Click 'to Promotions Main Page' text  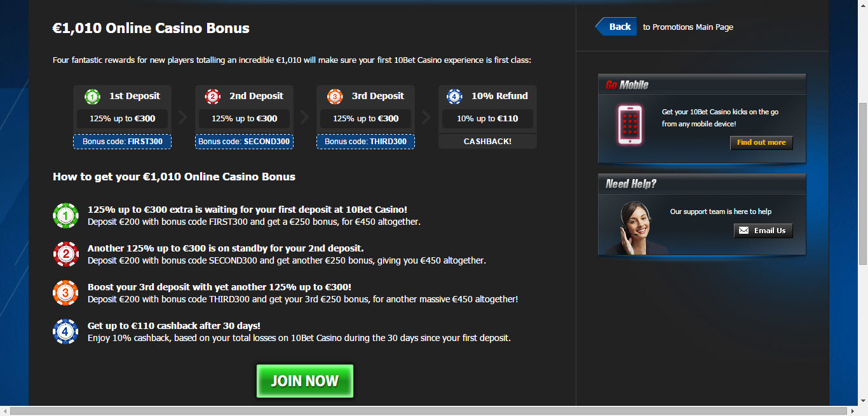tap(688, 27)
